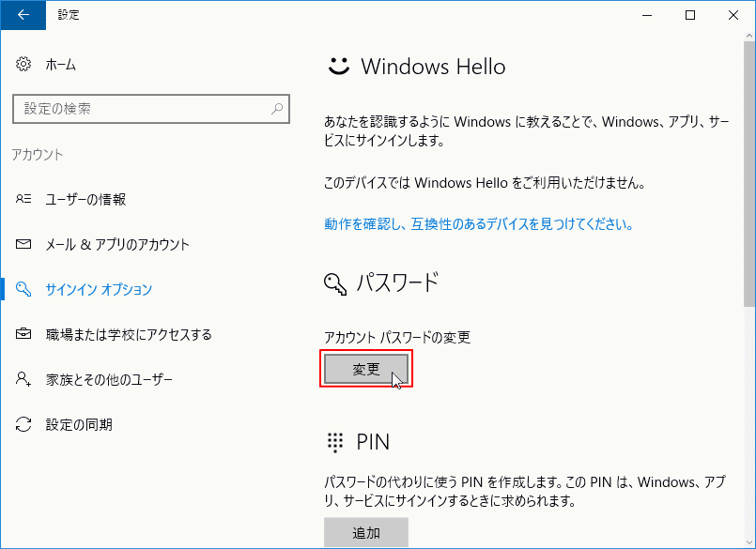The image size is (756, 549).
Task: Click the search magnifier icon
Action: pos(277,109)
